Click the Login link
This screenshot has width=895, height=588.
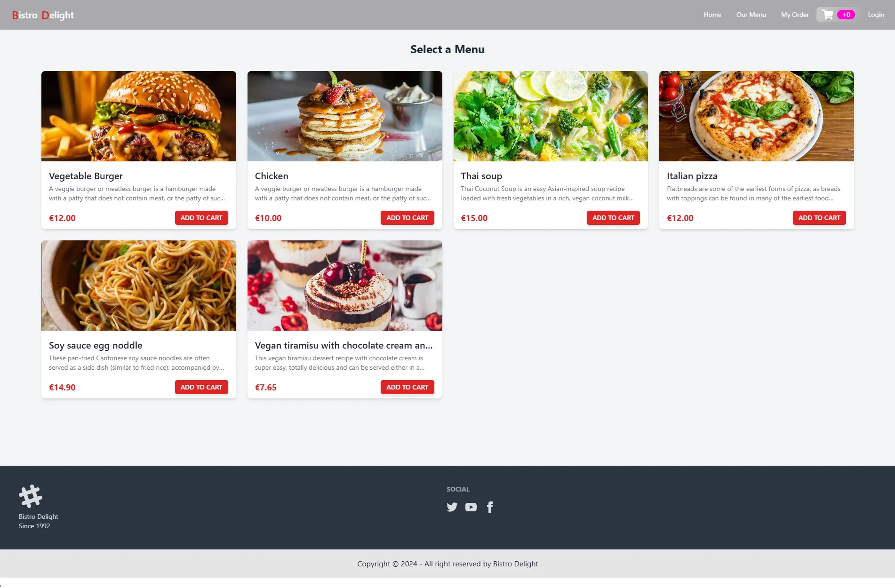[876, 15]
